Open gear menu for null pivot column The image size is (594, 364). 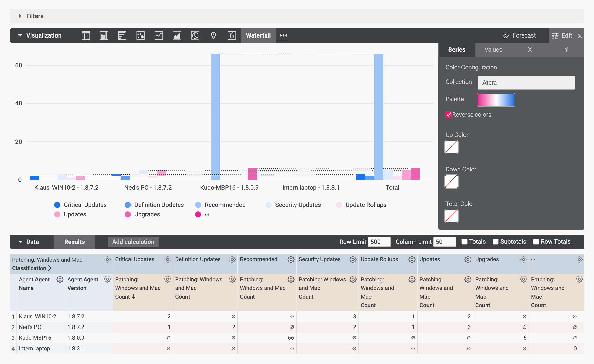point(579,259)
